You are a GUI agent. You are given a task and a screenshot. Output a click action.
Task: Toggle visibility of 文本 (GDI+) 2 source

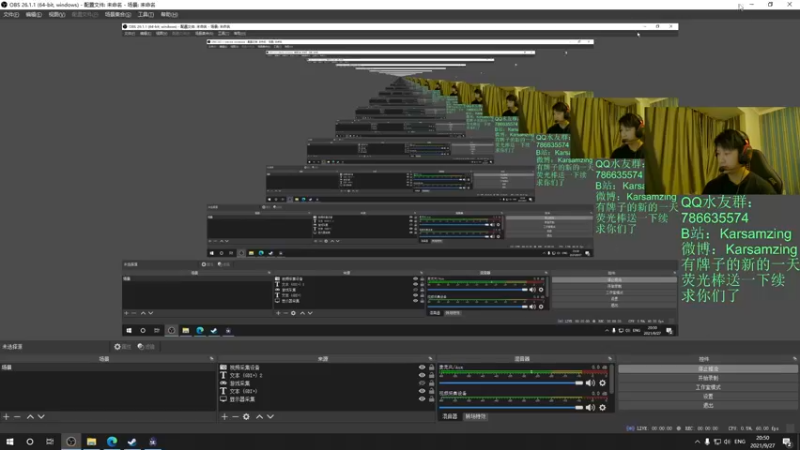[x=422, y=376]
